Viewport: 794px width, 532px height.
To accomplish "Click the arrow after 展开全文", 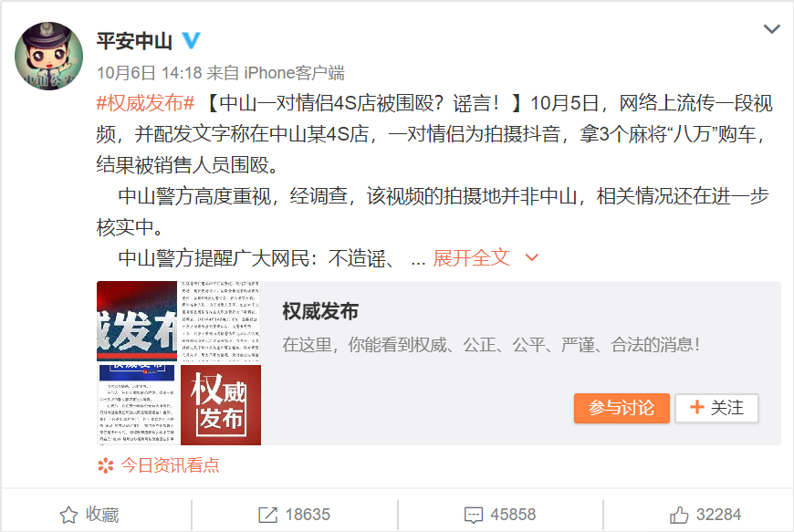I will [532, 257].
